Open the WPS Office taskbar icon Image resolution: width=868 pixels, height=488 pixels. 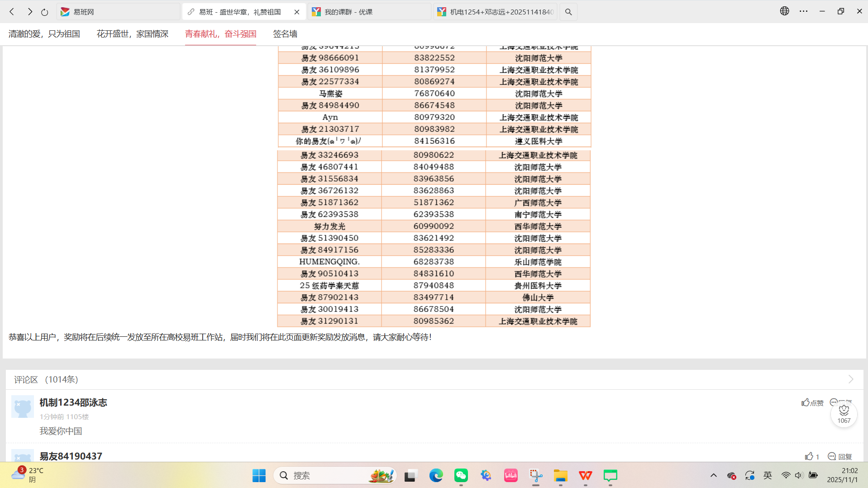tap(585, 475)
